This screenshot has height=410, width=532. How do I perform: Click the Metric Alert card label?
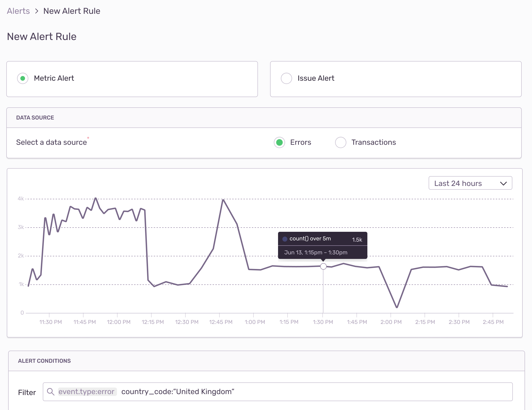tap(54, 78)
